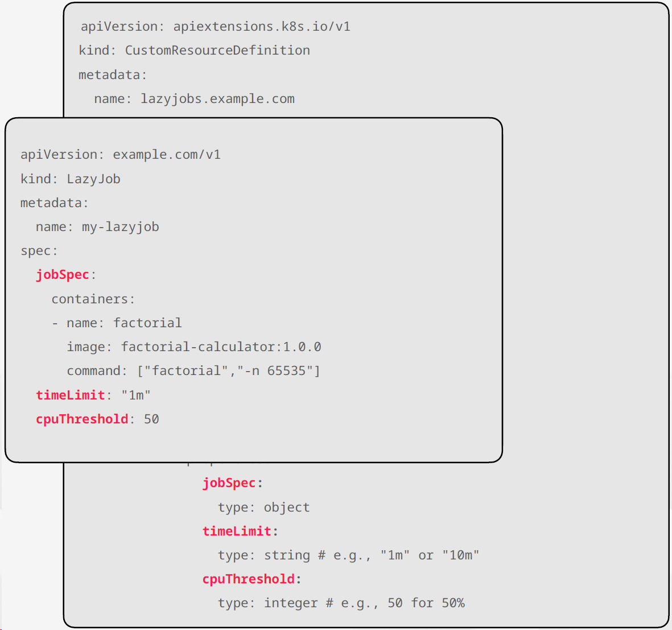The image size is (672, 630).
Task: Click the example.com/v1 apiVersion value
Action: click(167, 155)
